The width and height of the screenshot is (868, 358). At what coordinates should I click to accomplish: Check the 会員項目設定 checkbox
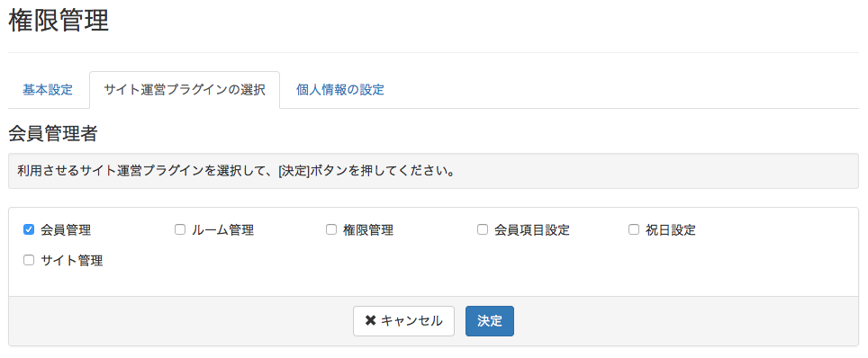[482, 229]
